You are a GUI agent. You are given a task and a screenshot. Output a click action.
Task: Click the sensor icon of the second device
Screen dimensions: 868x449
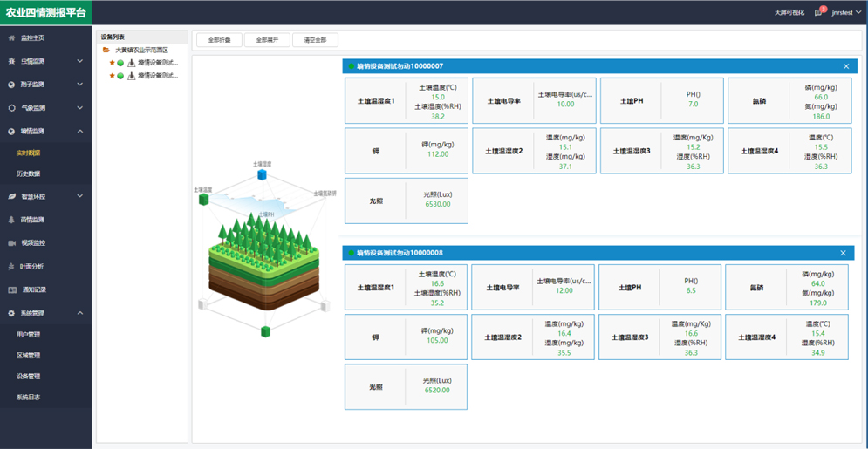tap(131, 76)
